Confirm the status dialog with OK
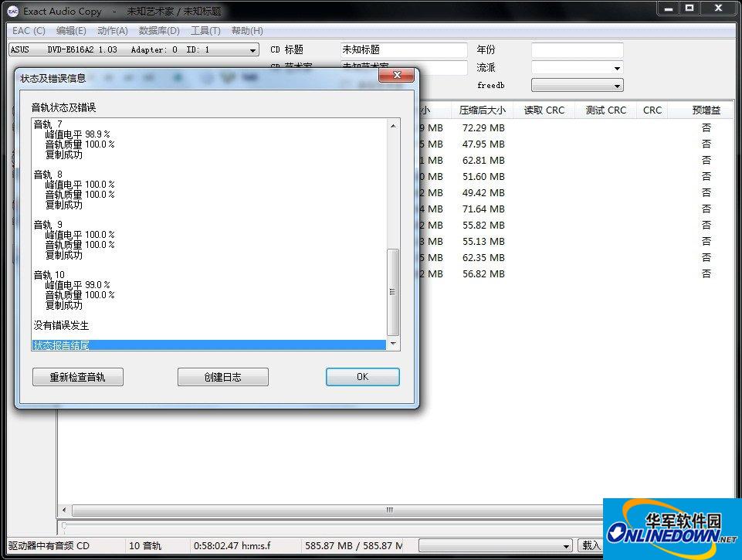 [x=362, y=377]
